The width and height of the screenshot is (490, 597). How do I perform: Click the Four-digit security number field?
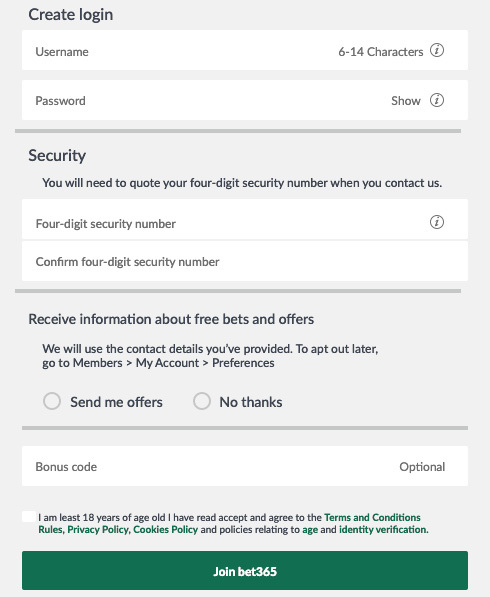point(245,219)
